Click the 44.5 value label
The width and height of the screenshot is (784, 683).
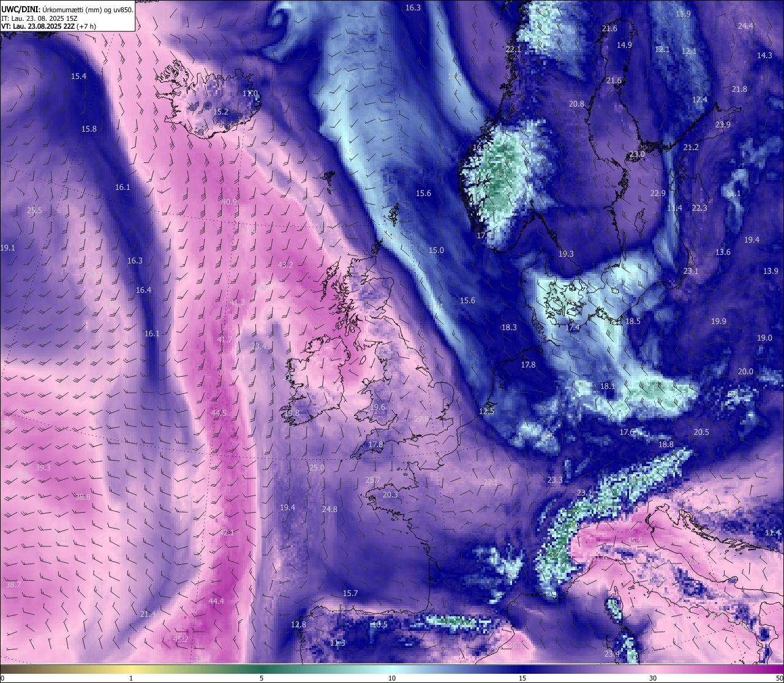click(219, 413)
